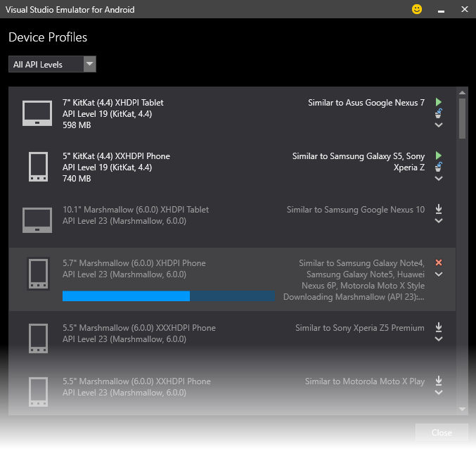This screenshot has width=476, height=449.
Task: Select the 10.1" Marshmallow tablet thumbnail
Action: (37, 220)
